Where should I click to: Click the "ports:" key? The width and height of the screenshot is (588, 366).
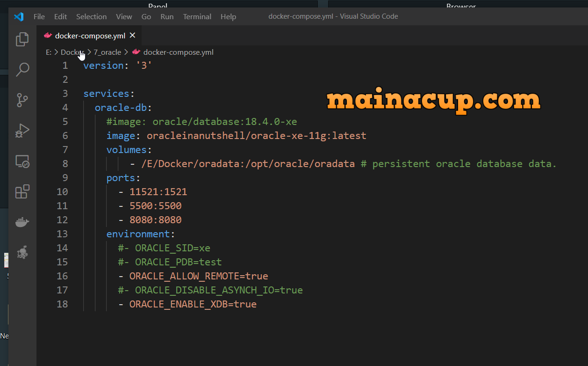point(123,178)
